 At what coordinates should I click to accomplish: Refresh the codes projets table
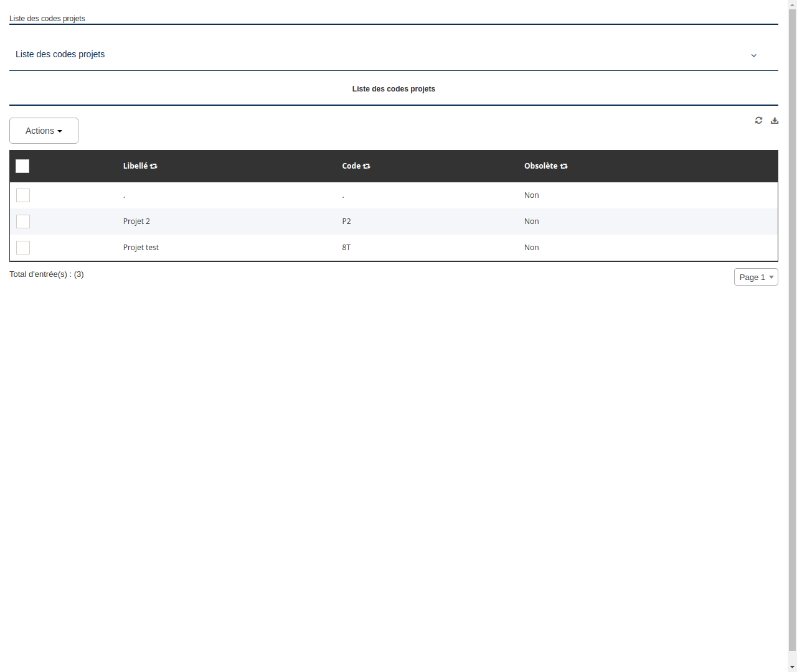[758, 120]
